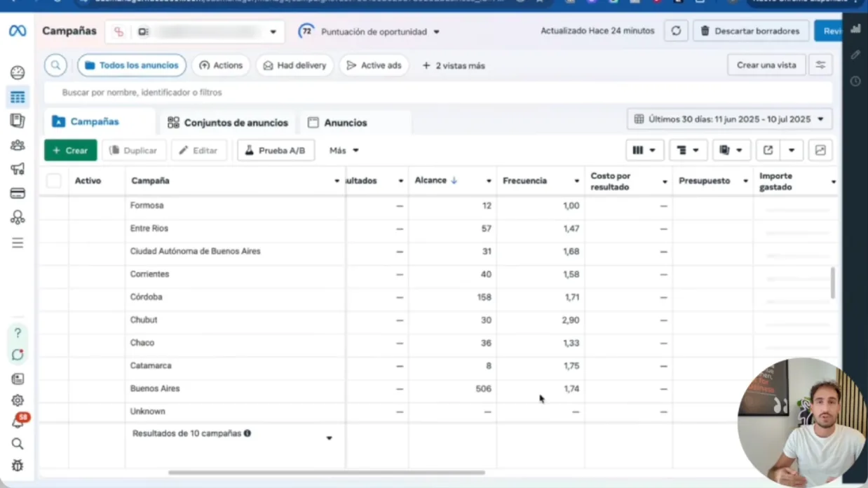Viewport: 868px width, 488px height.
Task: Open the Campaigns table icon in sidebar
Action: [x=18, y=97]
